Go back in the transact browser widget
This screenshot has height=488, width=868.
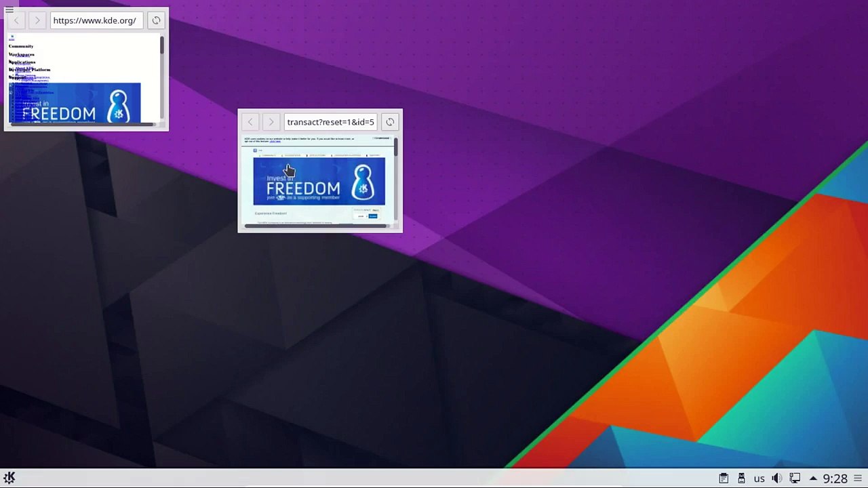pos(250,122)
